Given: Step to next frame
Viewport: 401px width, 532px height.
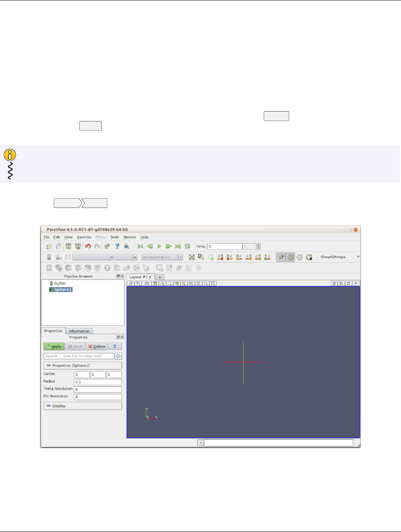Looking at the screenshot, I should 168,247.
